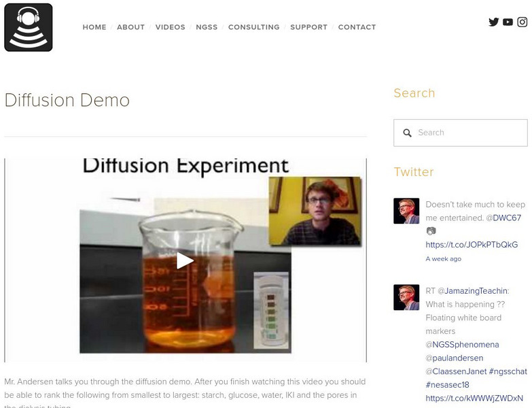Click the retweet's profile avatar
Image resolution: width=532 pixels, height=408 pixels.
(x=406, y=297)
